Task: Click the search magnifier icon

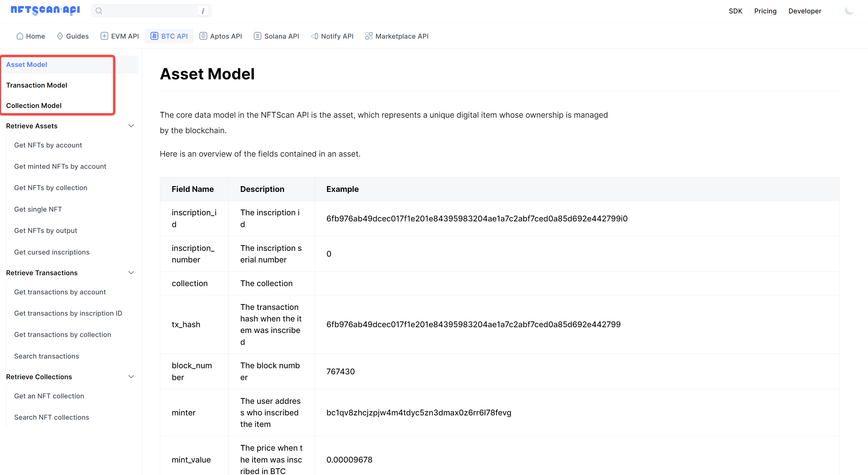Action: [99, 11]
